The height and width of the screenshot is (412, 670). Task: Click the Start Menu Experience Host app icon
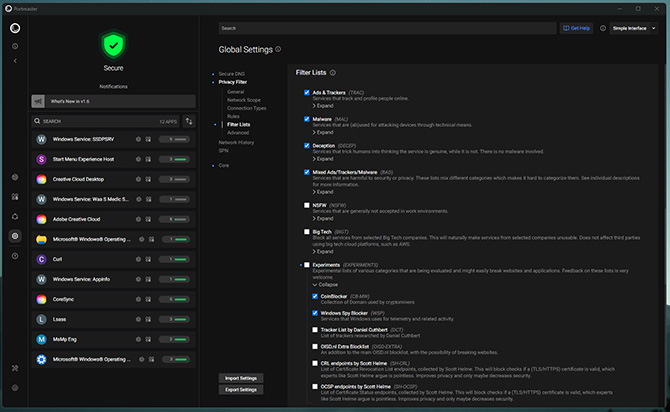[41, 159]
